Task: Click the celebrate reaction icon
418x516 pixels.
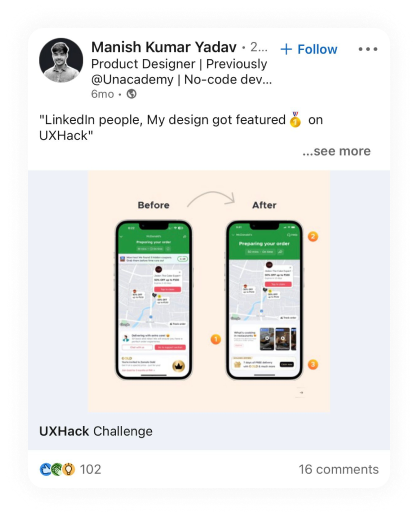Action: pos(57,469)
